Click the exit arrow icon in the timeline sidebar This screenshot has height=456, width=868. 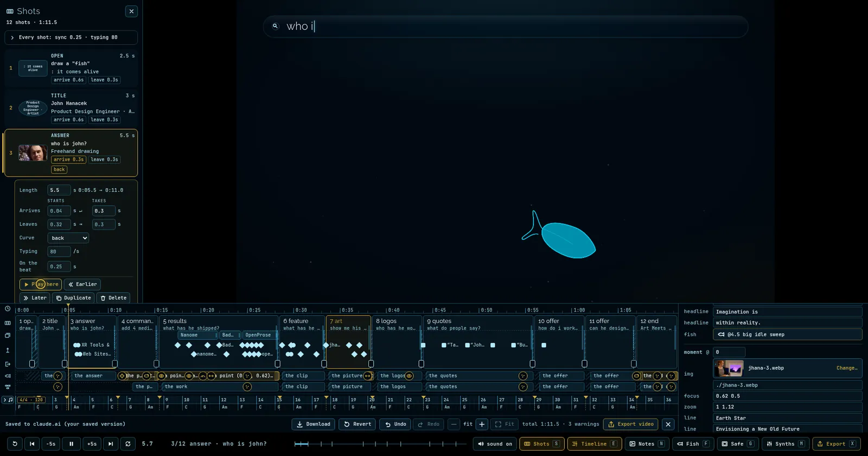(x=8, y=364)
